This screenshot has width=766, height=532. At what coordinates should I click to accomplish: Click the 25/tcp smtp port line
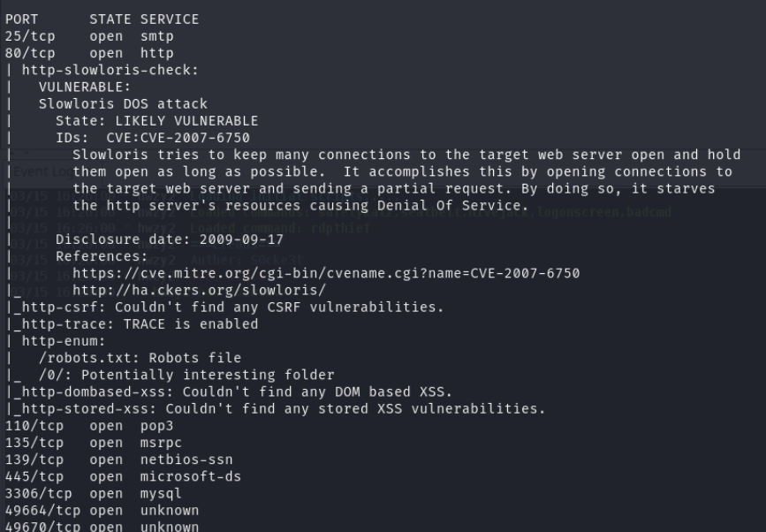point(90,36)
